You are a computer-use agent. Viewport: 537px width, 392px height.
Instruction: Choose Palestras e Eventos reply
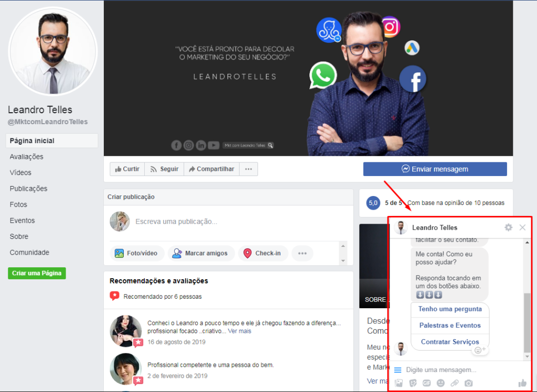coord(450,325)
